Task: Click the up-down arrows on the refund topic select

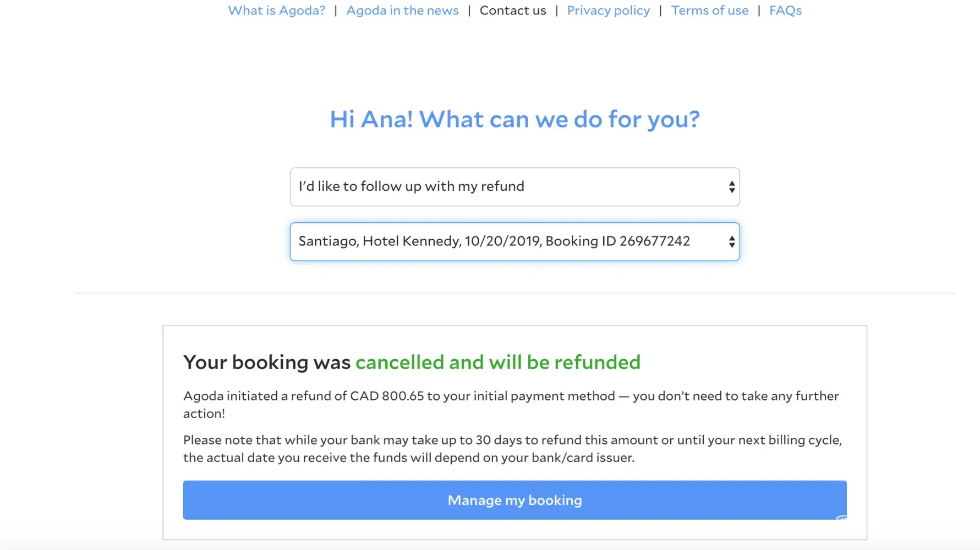Action: (x=731, y=187)
